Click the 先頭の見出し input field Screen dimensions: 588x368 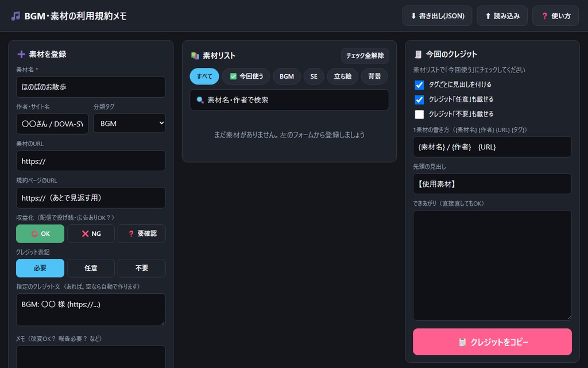[492, 184]
